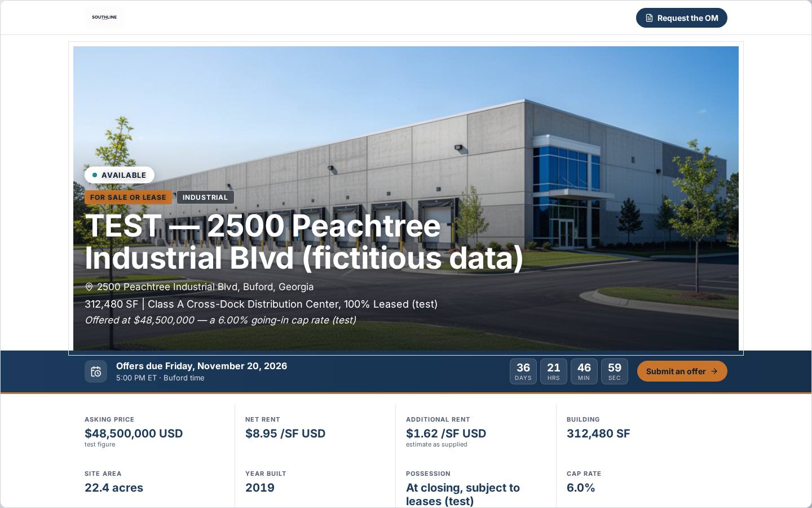Click the 5:00 PM ET · Buford time text

click(160, 378)
